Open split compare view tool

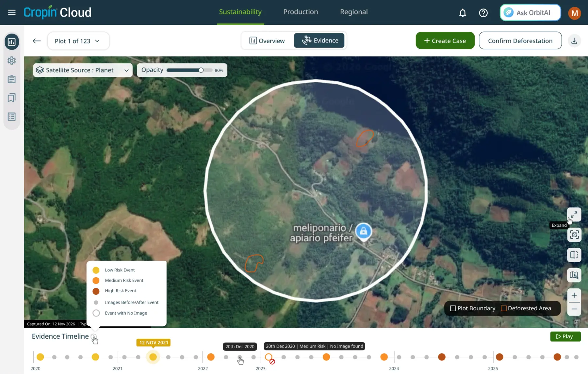coord(574,255)
